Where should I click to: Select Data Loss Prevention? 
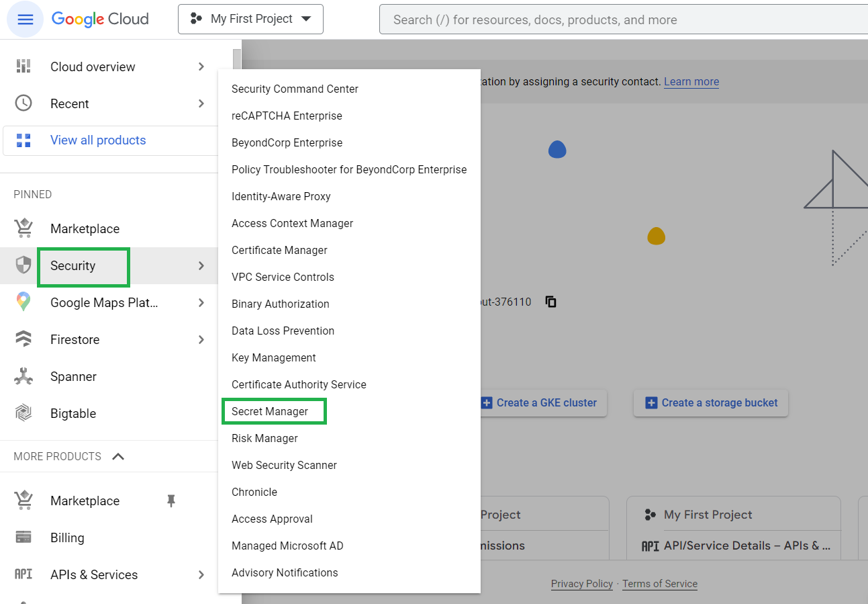pyautogui.click(x=283, y=331)
